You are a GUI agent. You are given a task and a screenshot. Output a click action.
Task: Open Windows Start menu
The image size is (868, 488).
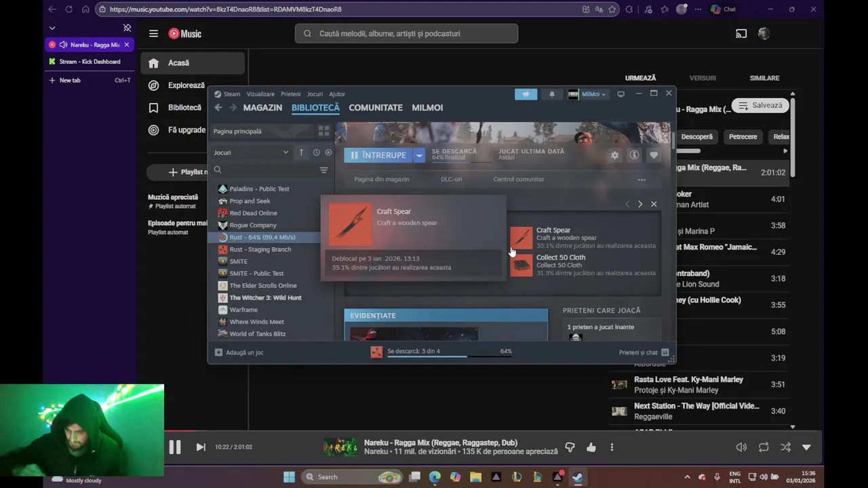click(289, 477)
